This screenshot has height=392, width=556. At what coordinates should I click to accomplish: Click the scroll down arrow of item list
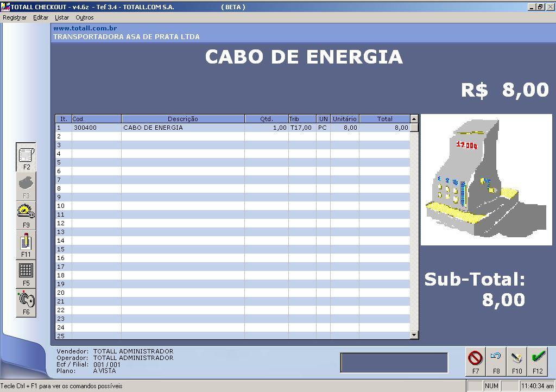click(414, 334)
